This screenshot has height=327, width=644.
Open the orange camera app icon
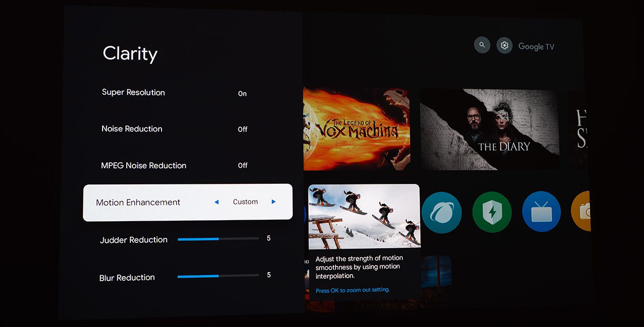pos(582,212)
